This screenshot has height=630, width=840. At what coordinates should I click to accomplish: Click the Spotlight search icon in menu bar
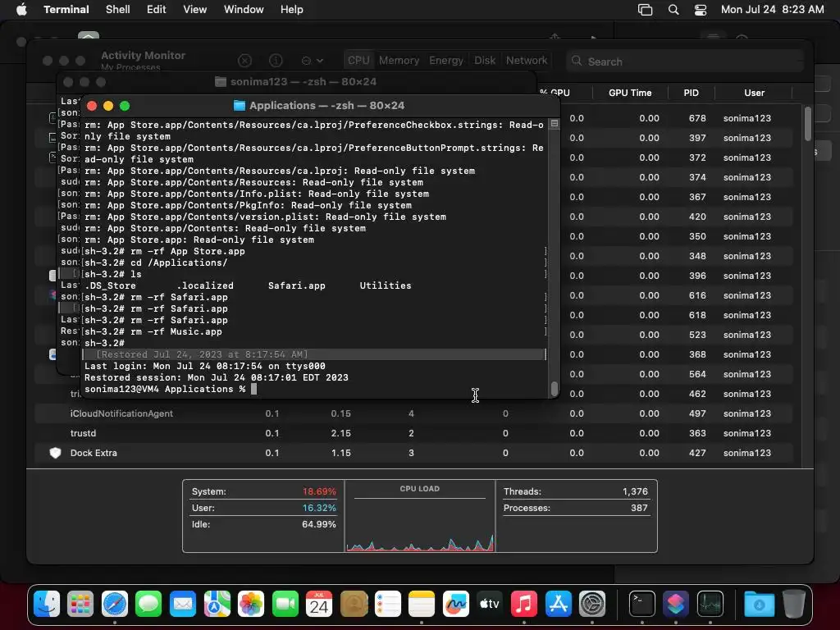673,10
